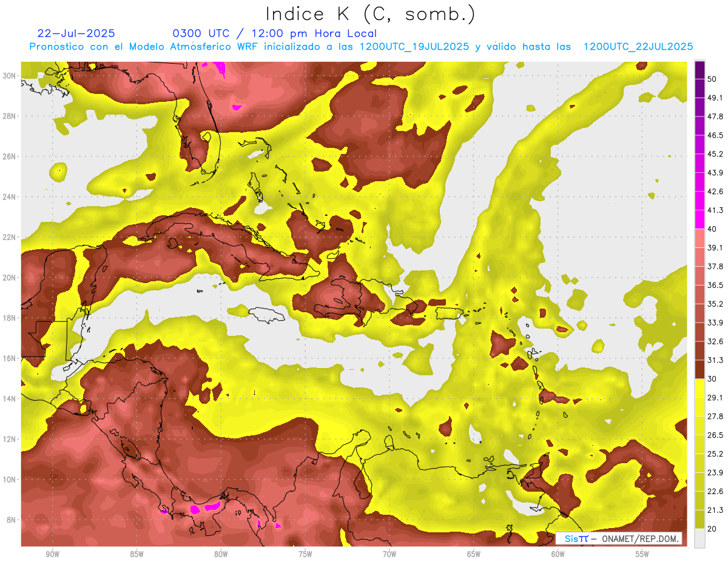
Task: Click the dark purple swatch above 50
Action: pos(699,70)
